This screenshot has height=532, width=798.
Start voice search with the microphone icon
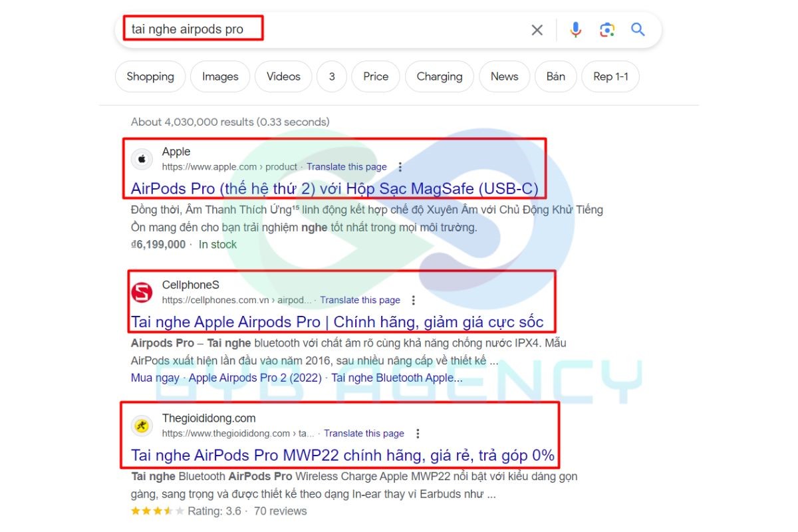[576, 29]
